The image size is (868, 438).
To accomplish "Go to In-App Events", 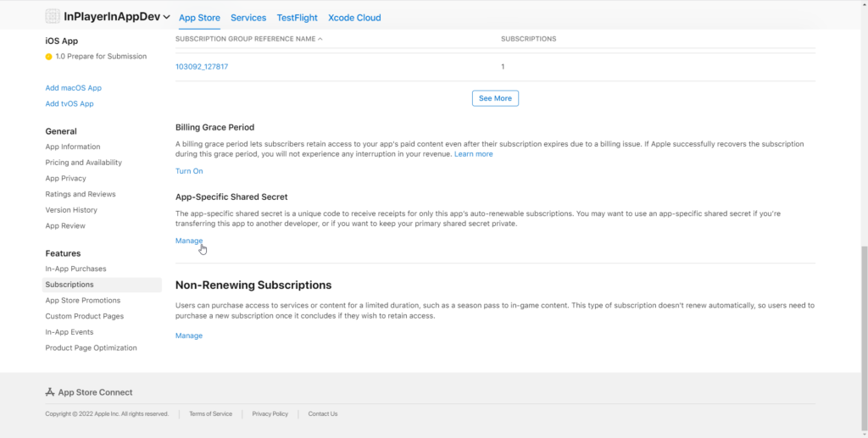I will [x=70, y=332].
